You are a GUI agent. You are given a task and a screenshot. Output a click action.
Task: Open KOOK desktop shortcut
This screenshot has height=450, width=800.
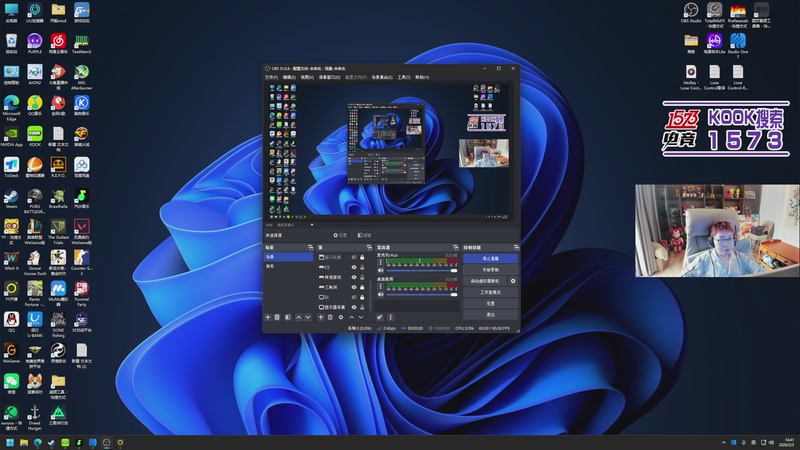pyautogui.click(x=35, y=136)
